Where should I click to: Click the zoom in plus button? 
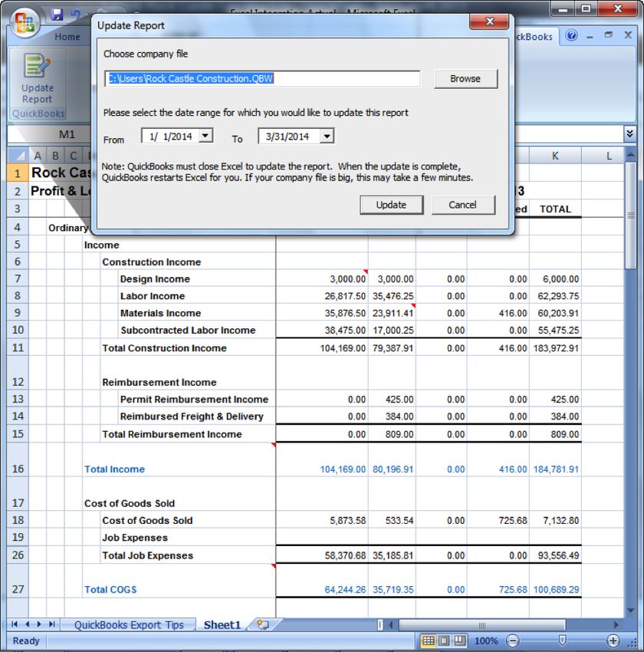(613, 640)
